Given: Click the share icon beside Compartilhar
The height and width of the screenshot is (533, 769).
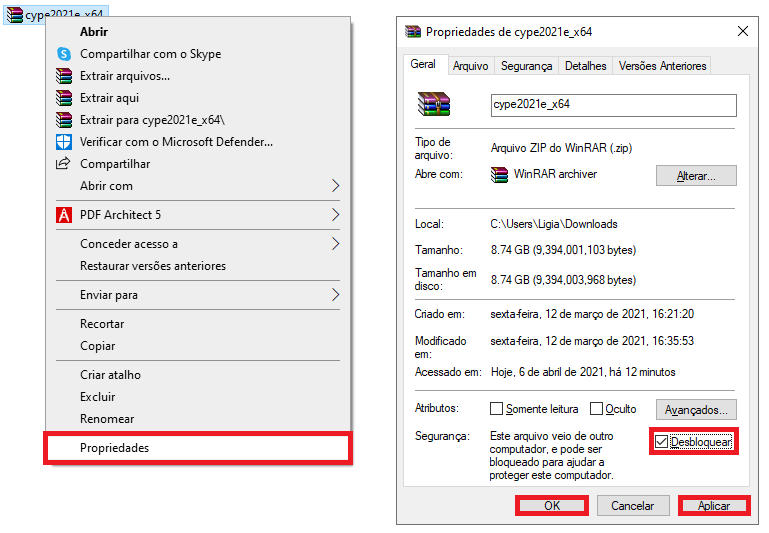Looking at the screenshot, I should point(63,163).
